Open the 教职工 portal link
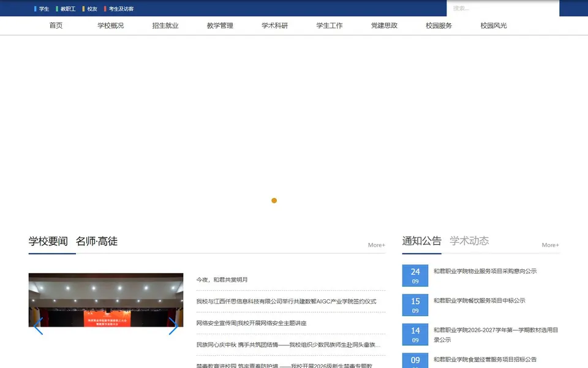Screen dimensions: 588x368 point(68,9)
